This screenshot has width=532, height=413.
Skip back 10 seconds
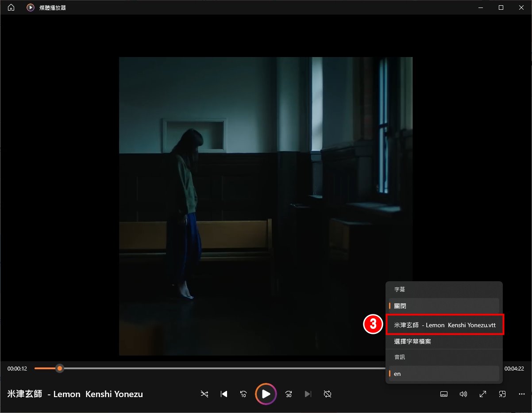tap(243, 394)
